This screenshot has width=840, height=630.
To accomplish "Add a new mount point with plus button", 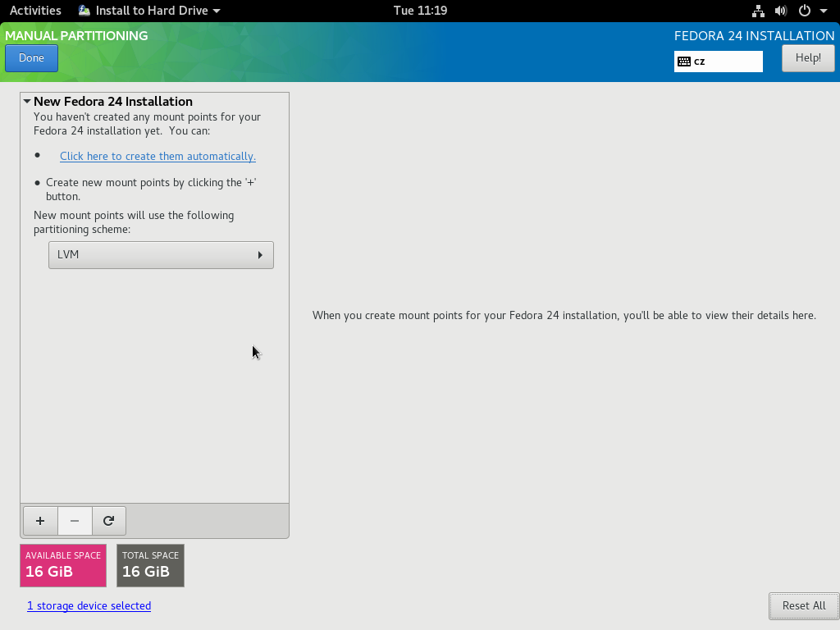I will pyautogui.click(x=40, y=521).
